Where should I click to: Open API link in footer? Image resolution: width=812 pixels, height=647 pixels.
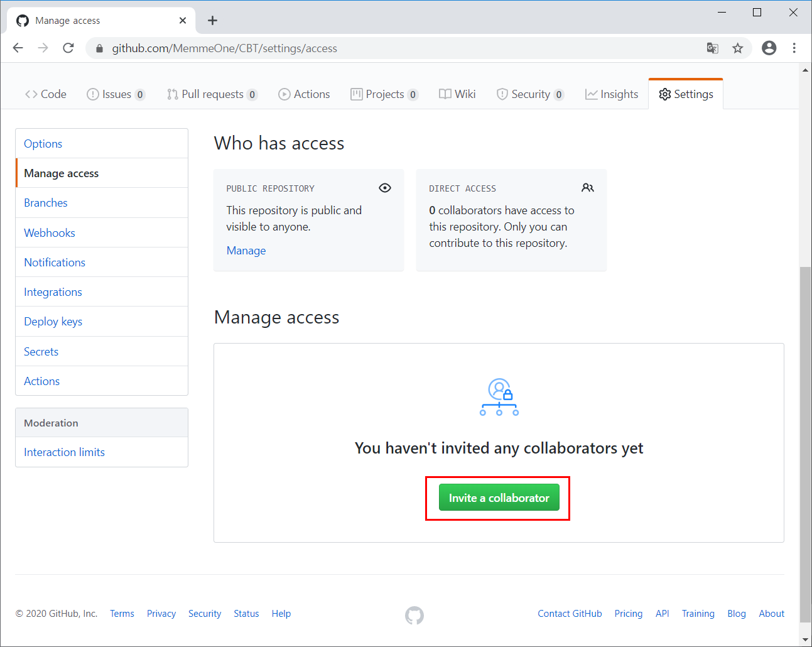point(663,614)
